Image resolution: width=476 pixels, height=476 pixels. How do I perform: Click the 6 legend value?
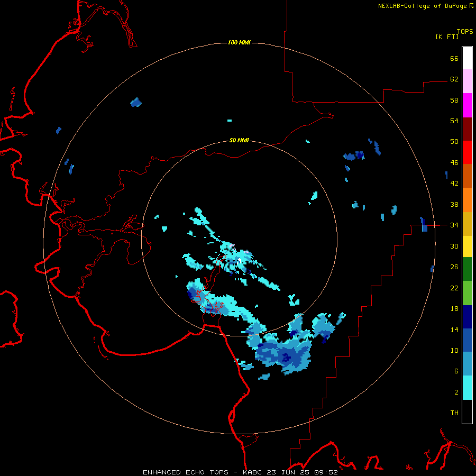pyautogui.click(x=456, y=371)
